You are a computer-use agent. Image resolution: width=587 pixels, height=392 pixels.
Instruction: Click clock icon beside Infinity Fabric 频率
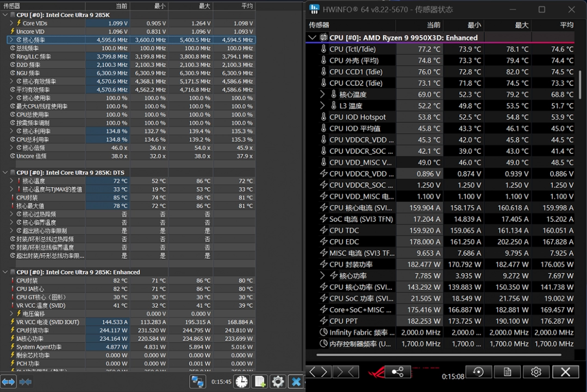[324, 332]
